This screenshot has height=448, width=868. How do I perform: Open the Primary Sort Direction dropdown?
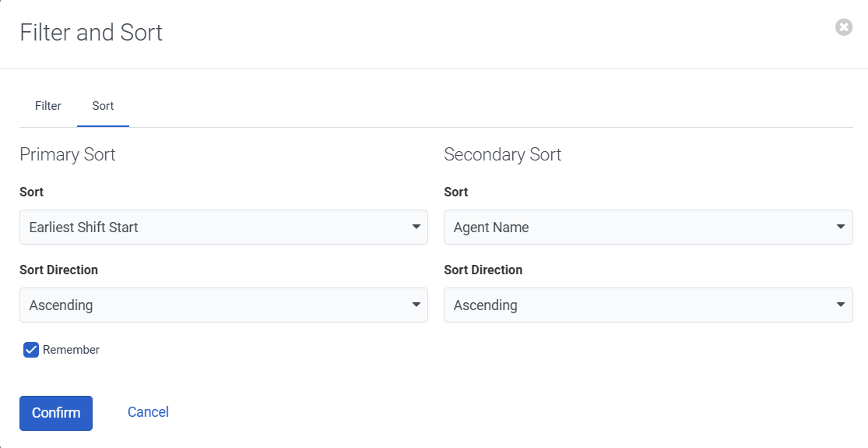[223, 305]
